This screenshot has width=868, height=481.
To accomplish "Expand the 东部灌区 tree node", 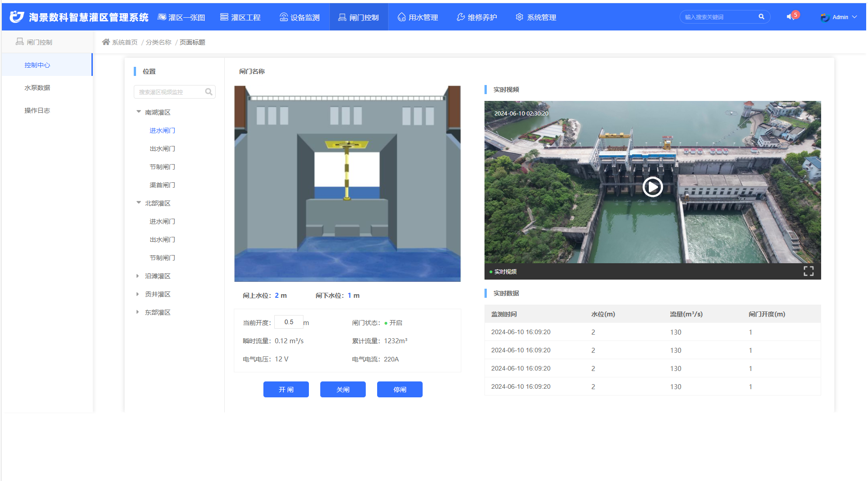I will (x=137, y=312).
